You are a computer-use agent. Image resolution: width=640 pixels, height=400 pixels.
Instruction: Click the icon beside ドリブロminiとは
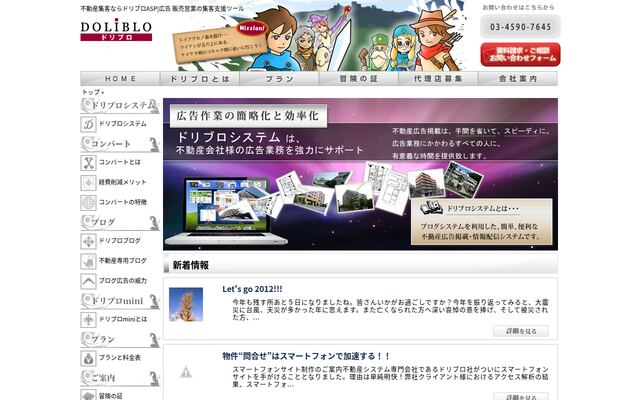(x=88, y=320)
